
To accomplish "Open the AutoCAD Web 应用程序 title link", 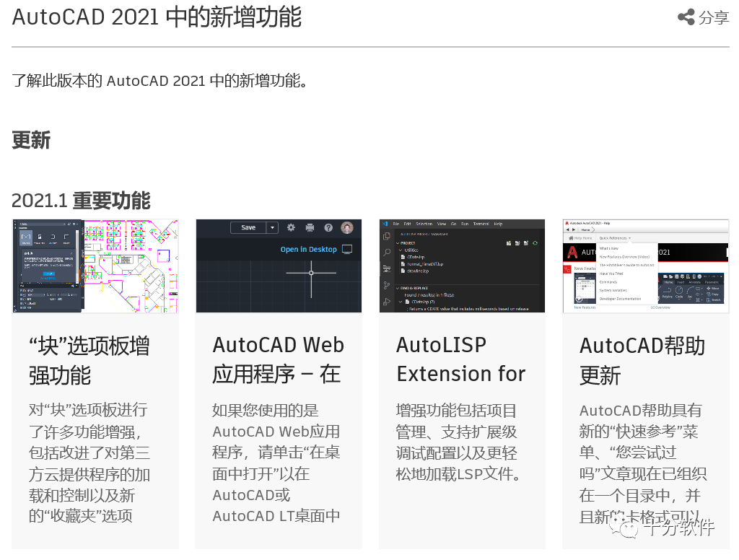I will pos(278,359).
